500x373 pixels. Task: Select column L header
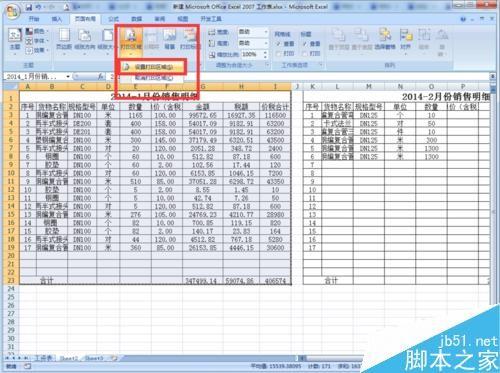(x=337, y=87)
